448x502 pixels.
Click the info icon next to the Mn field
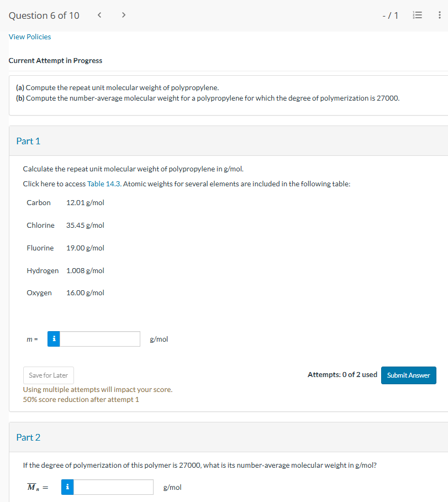click(x=67, y=487)
